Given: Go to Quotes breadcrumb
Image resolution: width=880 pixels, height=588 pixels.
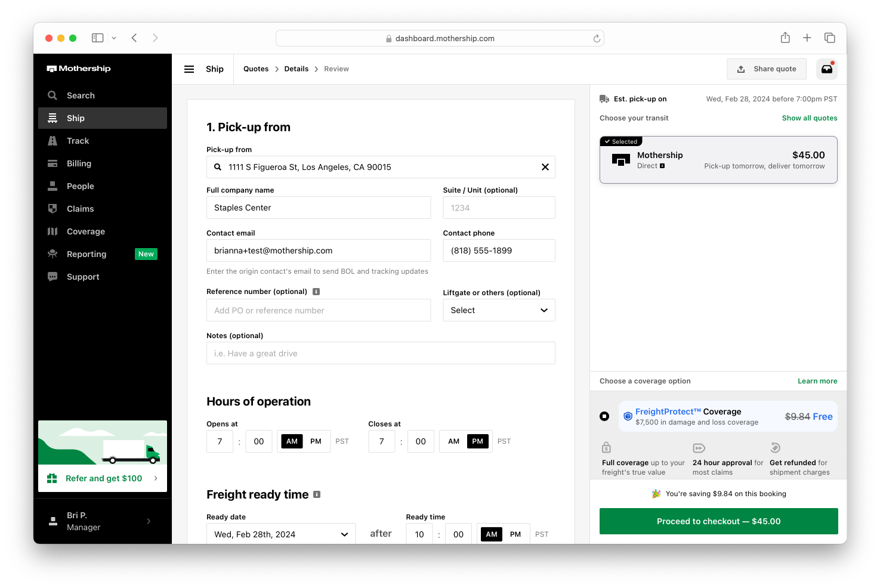Looking at the screenshot, I should click(256, 69).
